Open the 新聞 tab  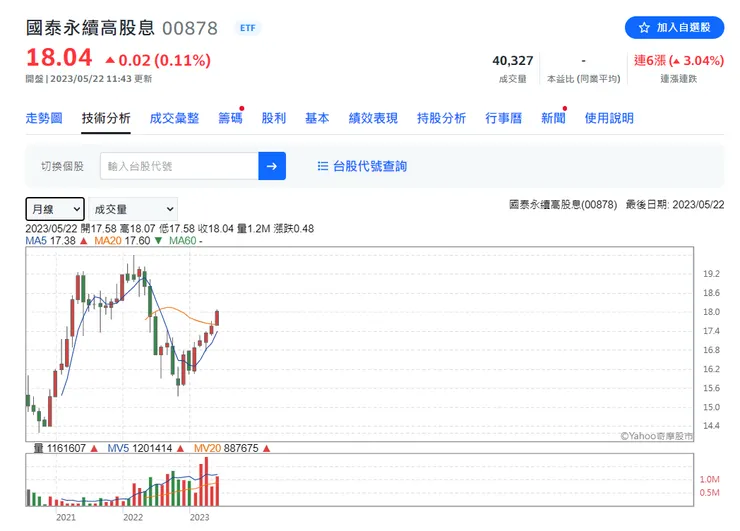coord(553,118)
